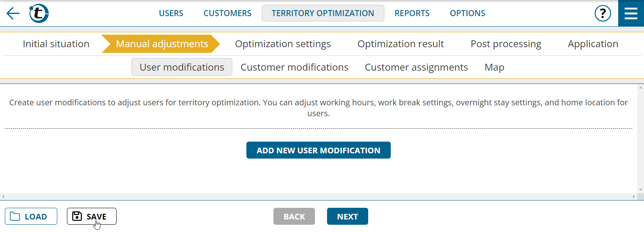Open the Customers menu
The height and width of the screenshot is (232, 644).
(227, 13)
